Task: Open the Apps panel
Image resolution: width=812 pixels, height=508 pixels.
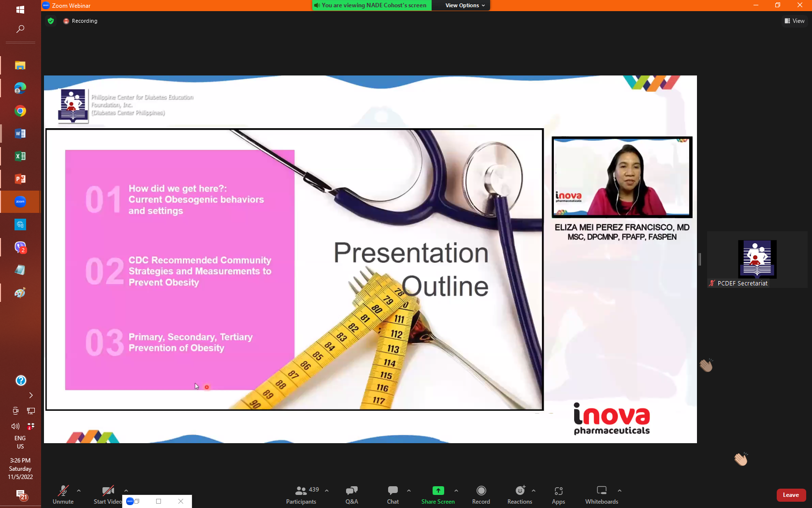Action: coord(558,494)
